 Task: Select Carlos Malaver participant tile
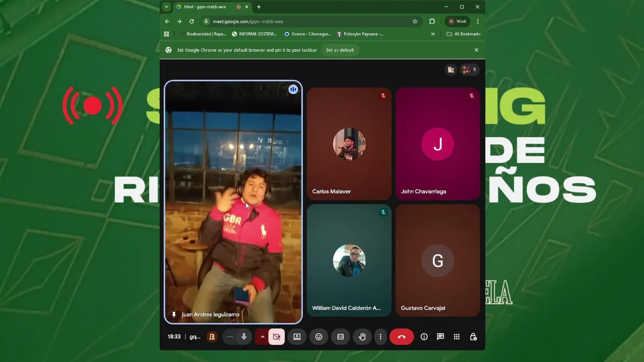[x=349, y=144]
